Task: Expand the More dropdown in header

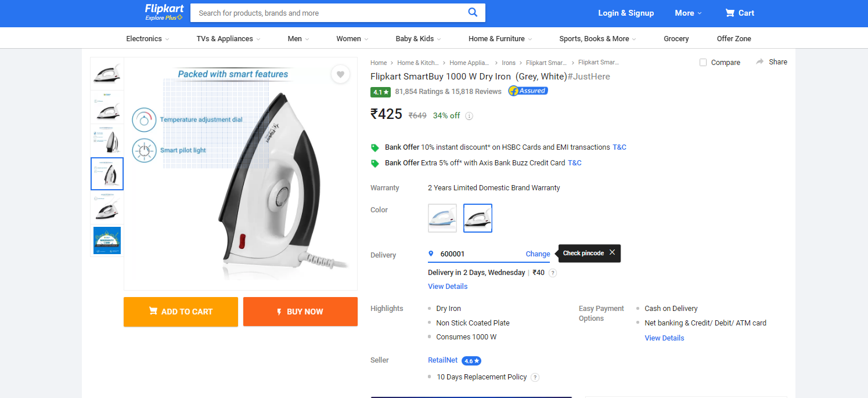Action: pyautogui.click(x=688, y=13)
